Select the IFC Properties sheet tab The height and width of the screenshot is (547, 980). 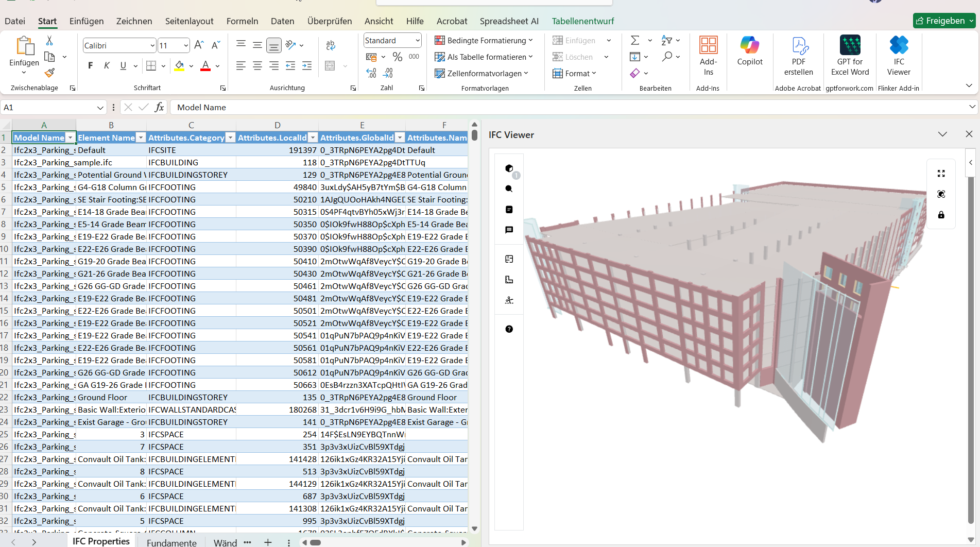pyautogui.click(x=101, y=541)
